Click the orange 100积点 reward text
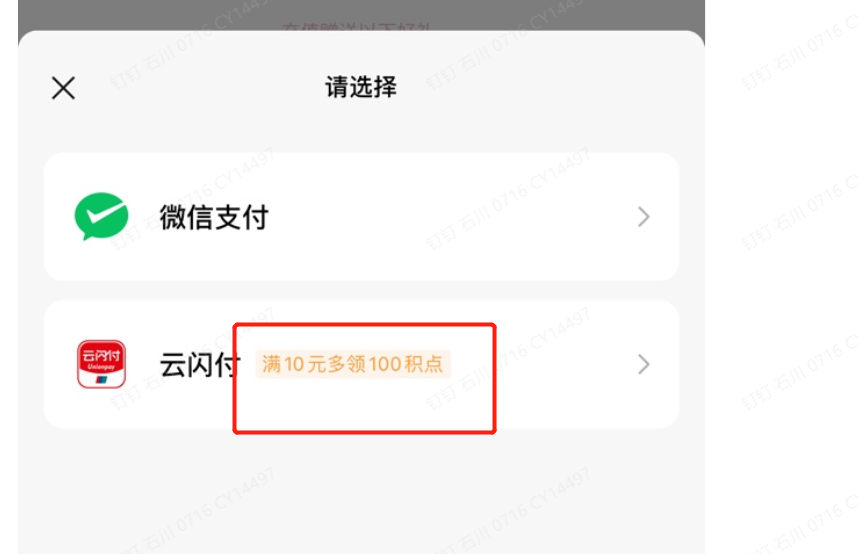The image size is (859, 554). 405,364
